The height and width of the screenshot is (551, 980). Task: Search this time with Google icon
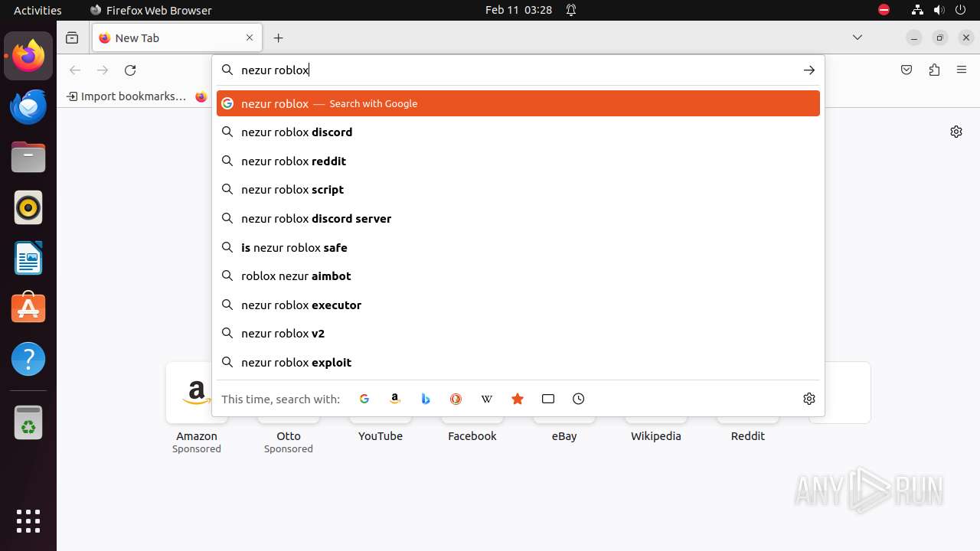tap(364, 399)
